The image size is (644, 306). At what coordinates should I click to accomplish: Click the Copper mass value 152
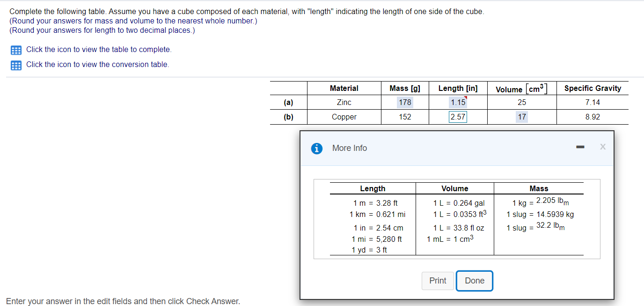tap(405, 117)
